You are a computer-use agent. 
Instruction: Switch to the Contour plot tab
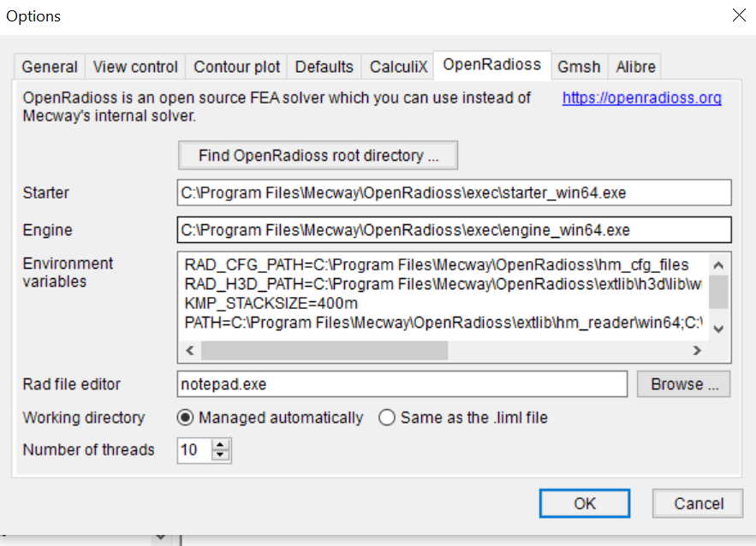[236, 67]
